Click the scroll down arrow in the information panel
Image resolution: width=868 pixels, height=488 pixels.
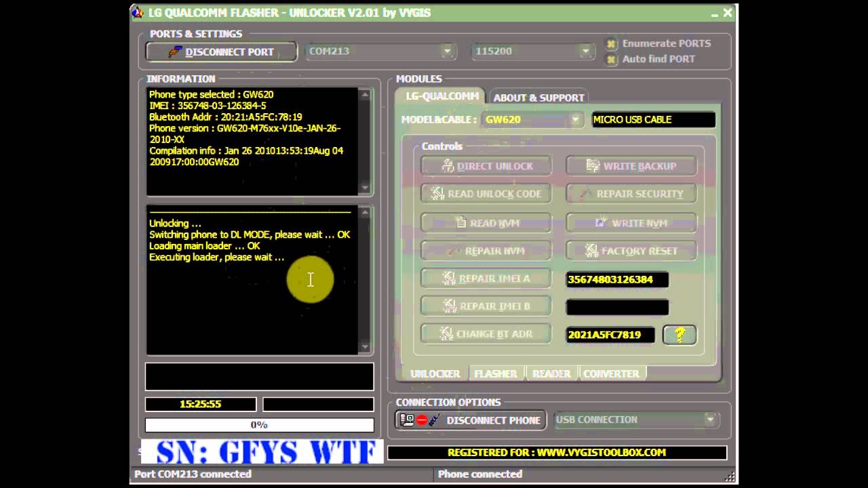pyautogui.click(x=366, y=188)
